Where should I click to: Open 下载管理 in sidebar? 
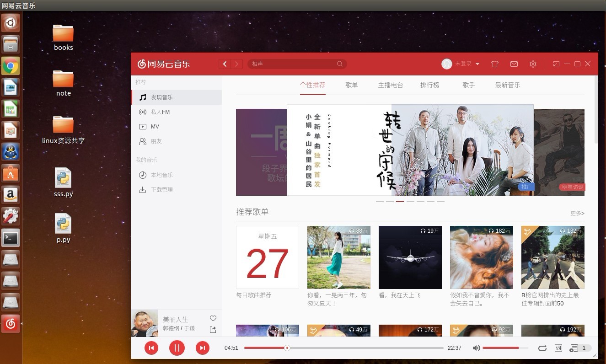pos(177,190)
